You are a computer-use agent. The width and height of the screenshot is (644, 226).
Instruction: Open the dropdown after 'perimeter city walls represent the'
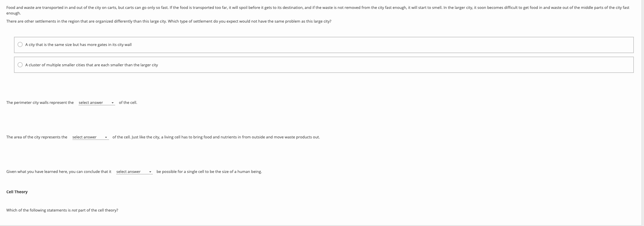coord(97,103)
